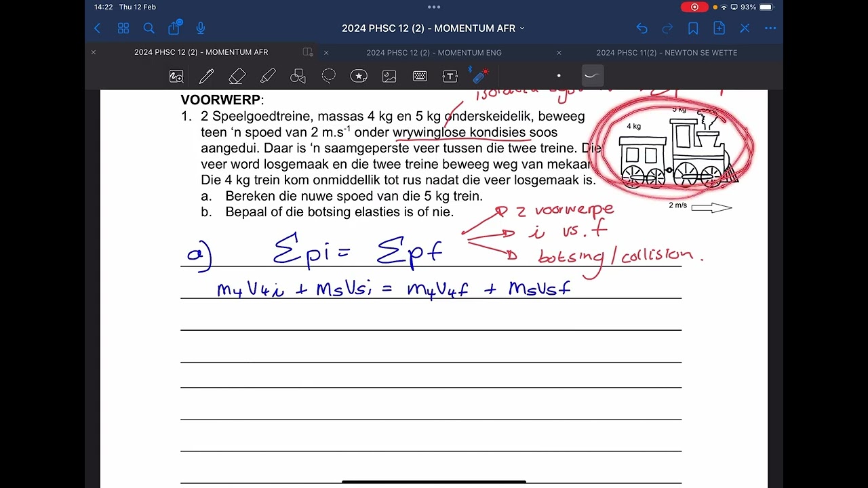Tap the pen-slash icon in the top bar

[x=745, y=28]
